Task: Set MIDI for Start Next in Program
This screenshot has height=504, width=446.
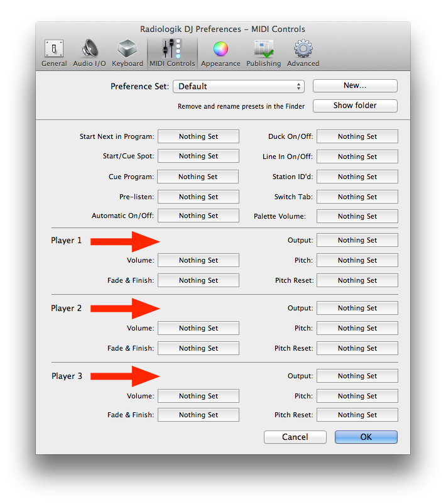Action: click(x=199, y=136)
